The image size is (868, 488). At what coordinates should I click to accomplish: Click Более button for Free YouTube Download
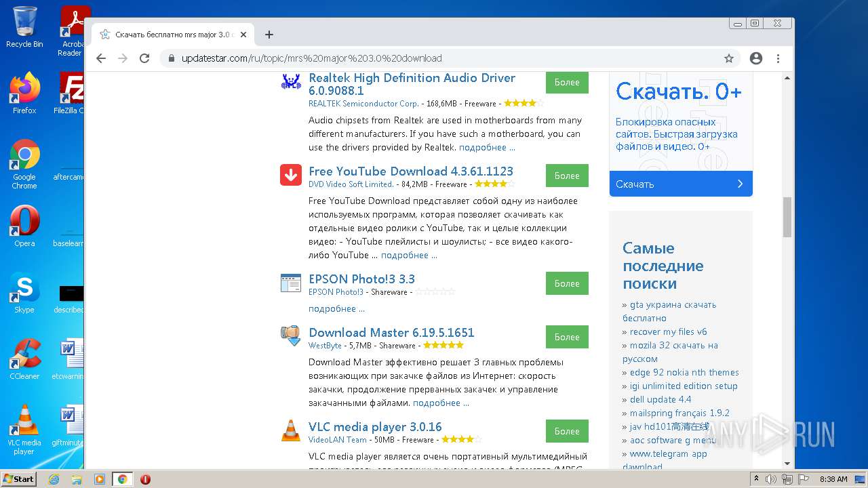point(567,176)
